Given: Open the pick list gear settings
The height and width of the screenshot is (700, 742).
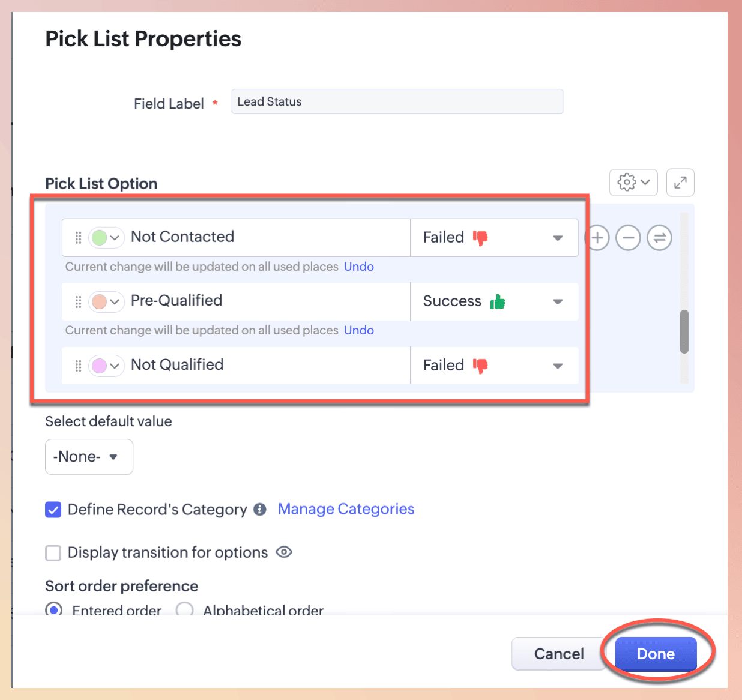Looking at the screenshot, I should [x=633, y=182].
